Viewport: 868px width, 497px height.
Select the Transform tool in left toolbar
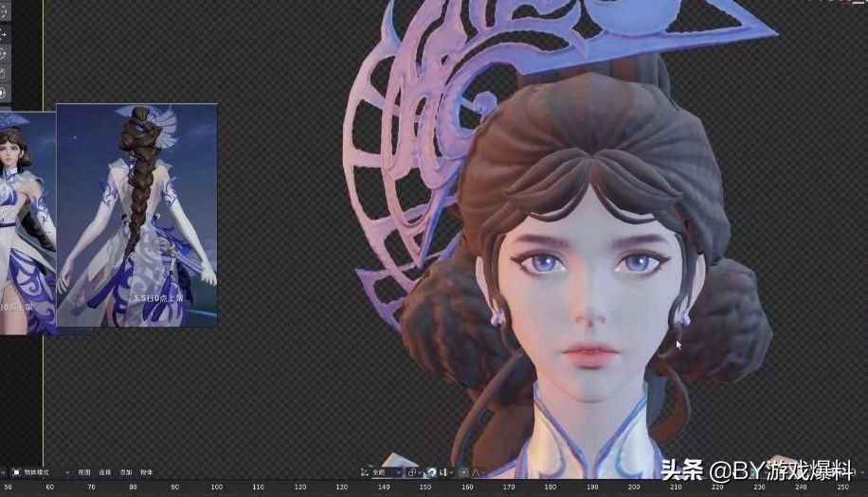click(x=3, y=92)
